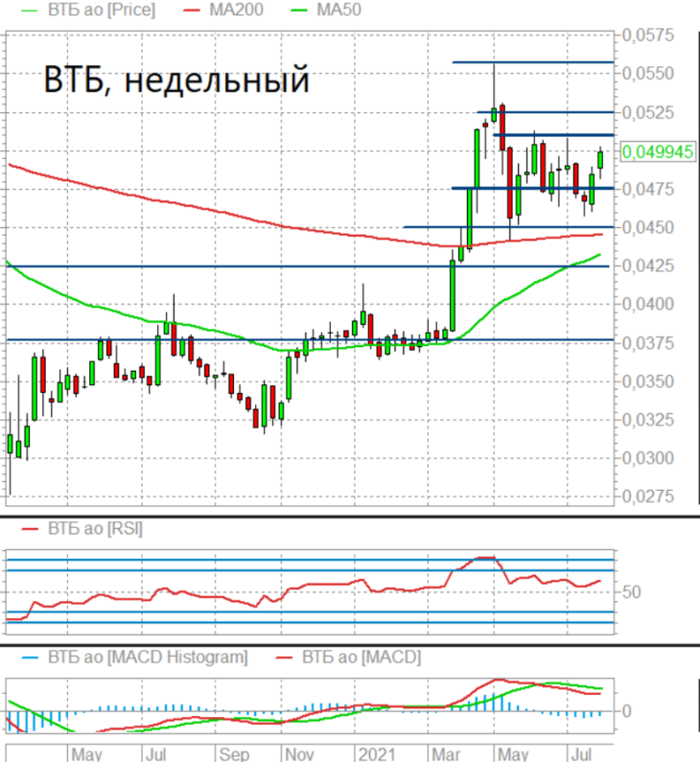Screen dimensions: 700x762
Task: Click the 0,0575 price axis label
Action: click(648, 35)
